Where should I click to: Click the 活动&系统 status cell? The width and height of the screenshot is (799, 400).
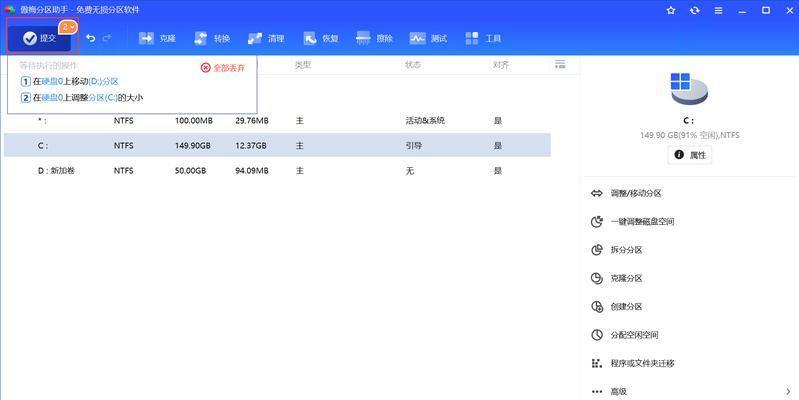(x=425, y=121)
